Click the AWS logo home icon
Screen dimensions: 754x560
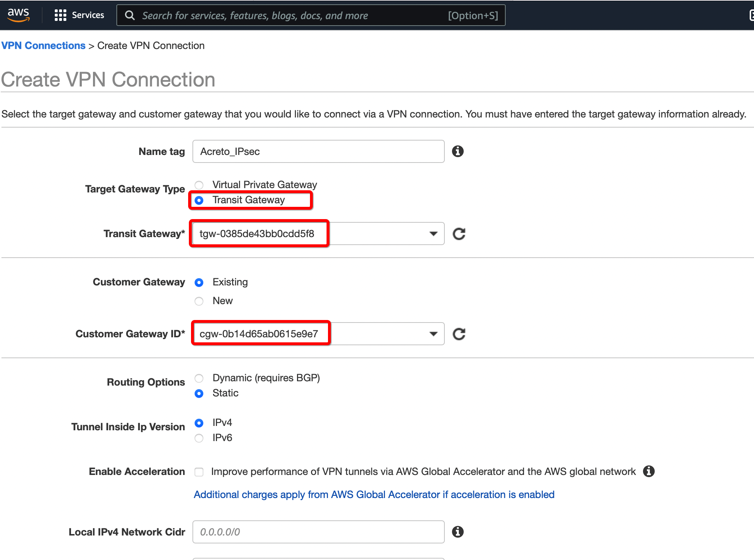(x=18, y=15)
